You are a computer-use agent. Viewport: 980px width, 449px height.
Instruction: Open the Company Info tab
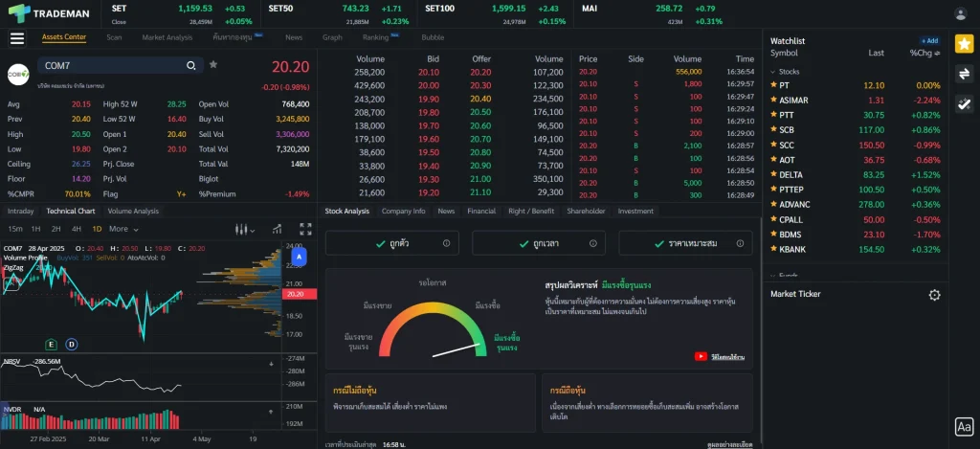coord(403,211)
